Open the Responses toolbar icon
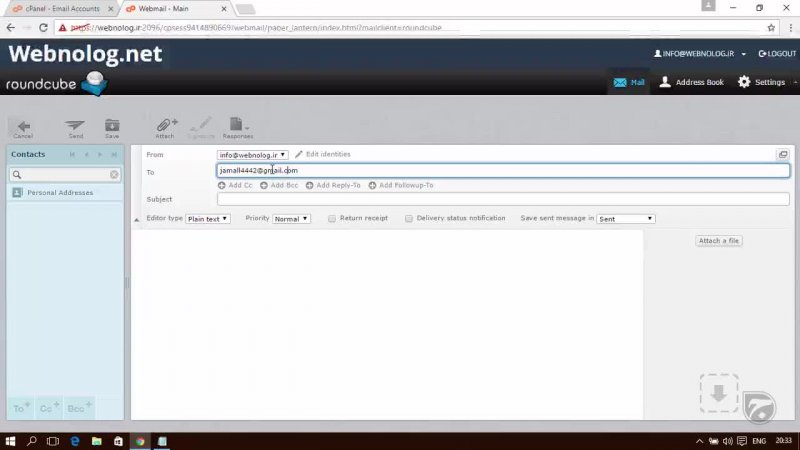This screenshot has height=450, width=800. pyautogui.click(x=237, y=127)
